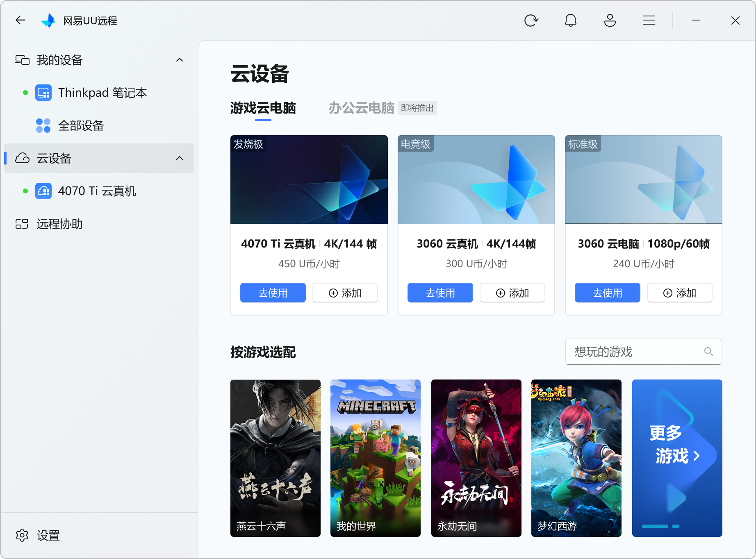756x559 pixels.
Task: Click 添加 for 4070 Ti 云真机
Action: click(x=345, y=293)
